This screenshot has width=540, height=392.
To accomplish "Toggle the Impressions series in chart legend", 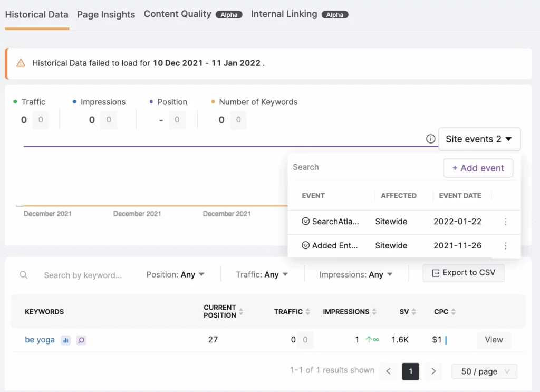I will (x=102, y=102).
